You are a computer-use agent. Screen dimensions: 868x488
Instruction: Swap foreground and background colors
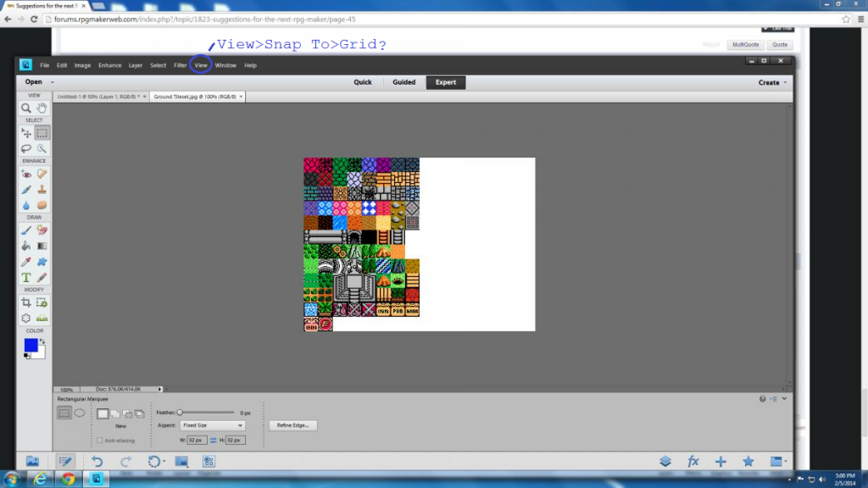(x=42, y=341)
